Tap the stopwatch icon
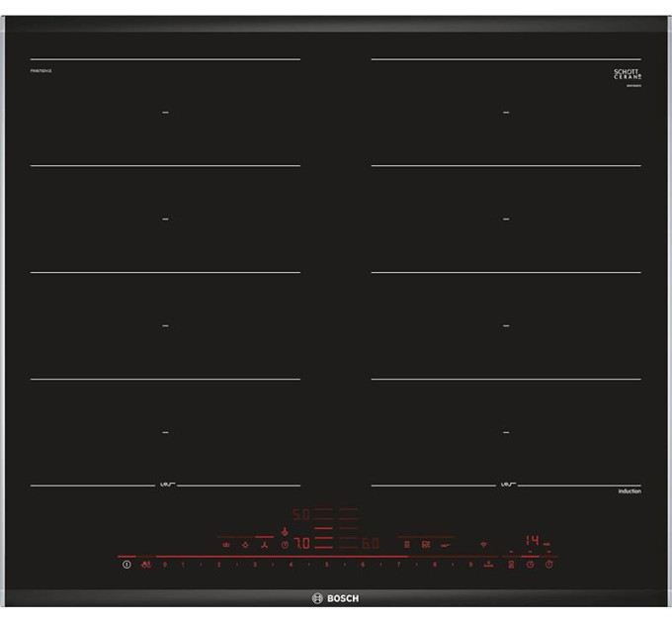The image size is (672, 623). 549,565
